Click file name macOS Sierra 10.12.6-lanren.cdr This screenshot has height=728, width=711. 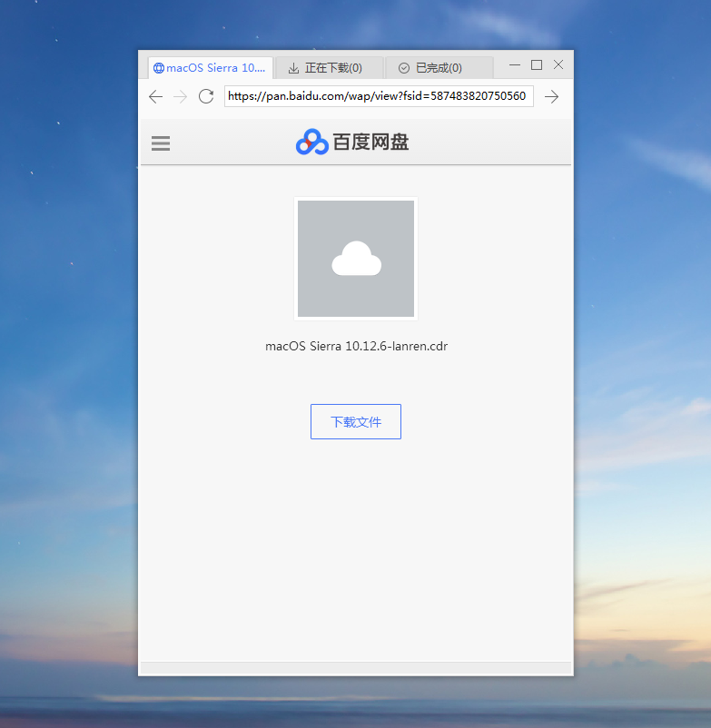point(356,347)
